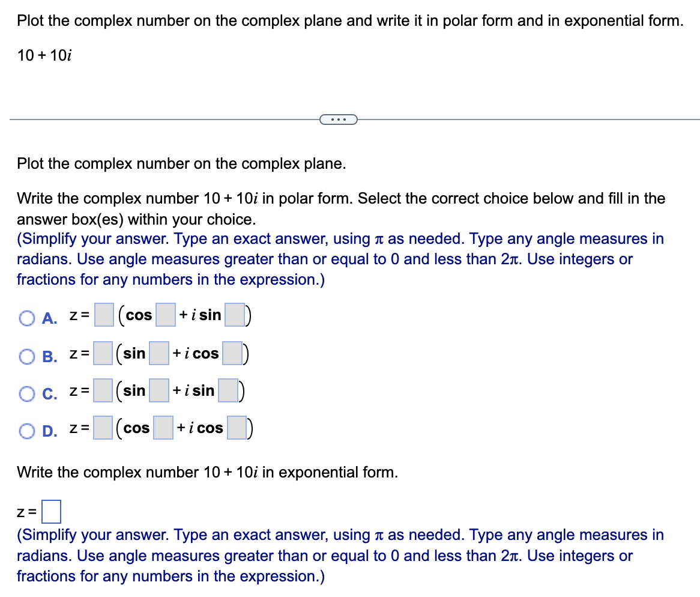The image size is (700, 597).
Task: Select radio button for choice B
Action: pyautogui.click(x=26, y=353)
